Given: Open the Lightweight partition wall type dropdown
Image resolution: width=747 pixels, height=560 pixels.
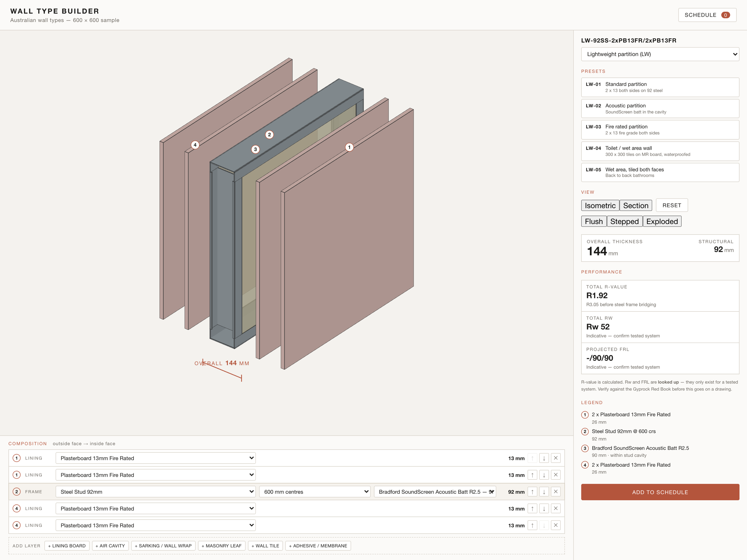Looking at the screenshot, I should [660, 54].
